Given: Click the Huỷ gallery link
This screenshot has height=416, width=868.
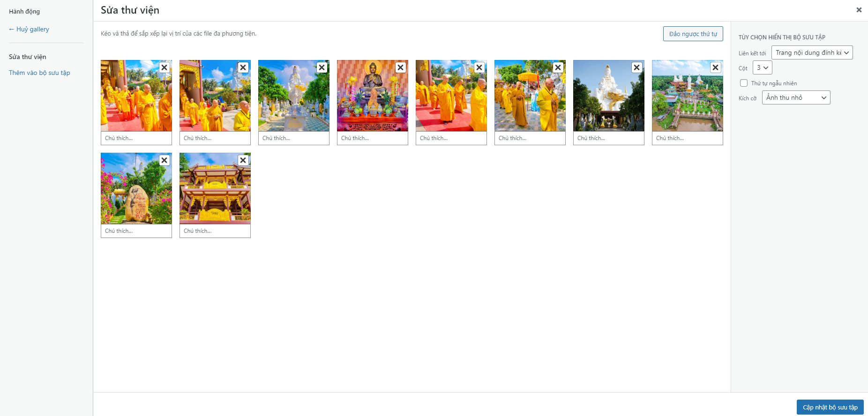Looking at the screenshot, I should tap(29, 29).
